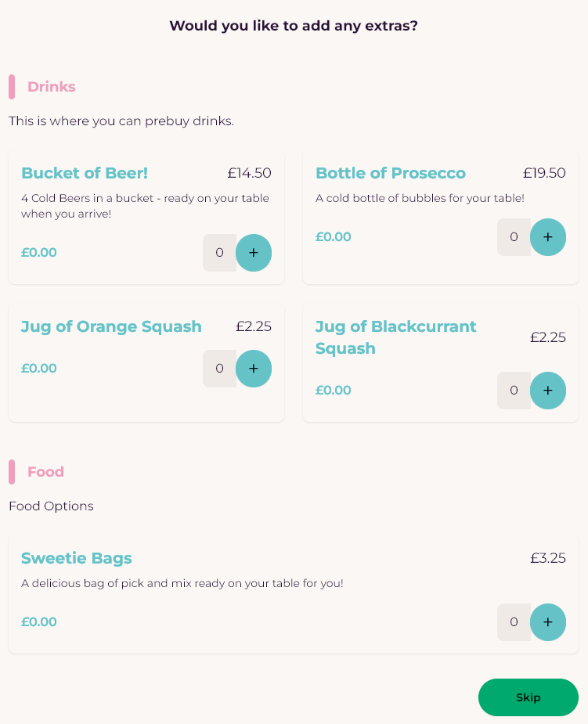Increase Bottle of Prosecco quantity
This screenshot has height=724, width=588.
click(x=548, y=237)
